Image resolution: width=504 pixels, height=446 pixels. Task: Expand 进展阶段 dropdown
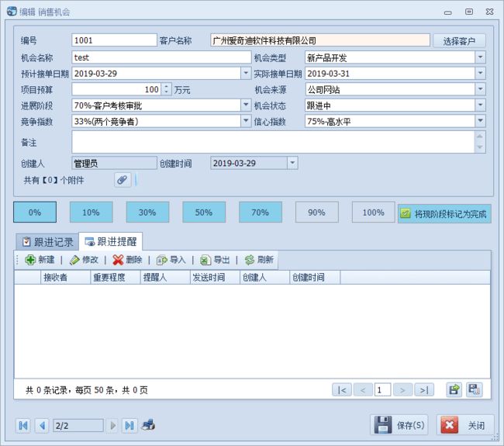(246, 105)
